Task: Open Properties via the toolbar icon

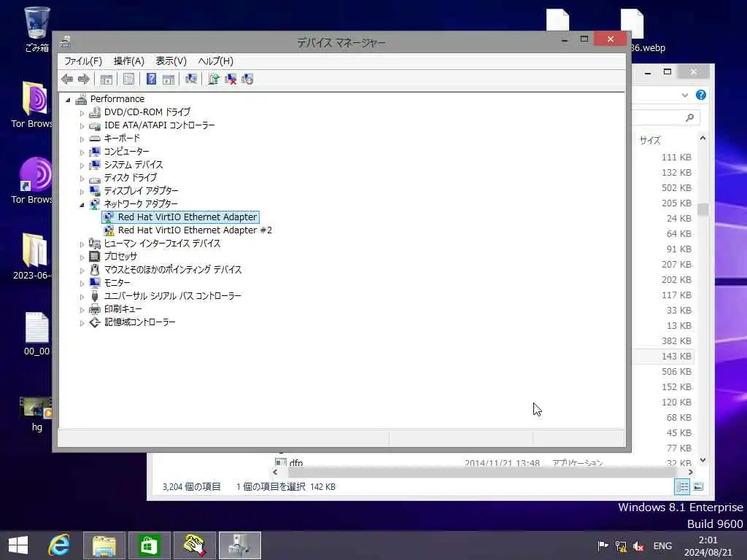Action: pos(128,79)
